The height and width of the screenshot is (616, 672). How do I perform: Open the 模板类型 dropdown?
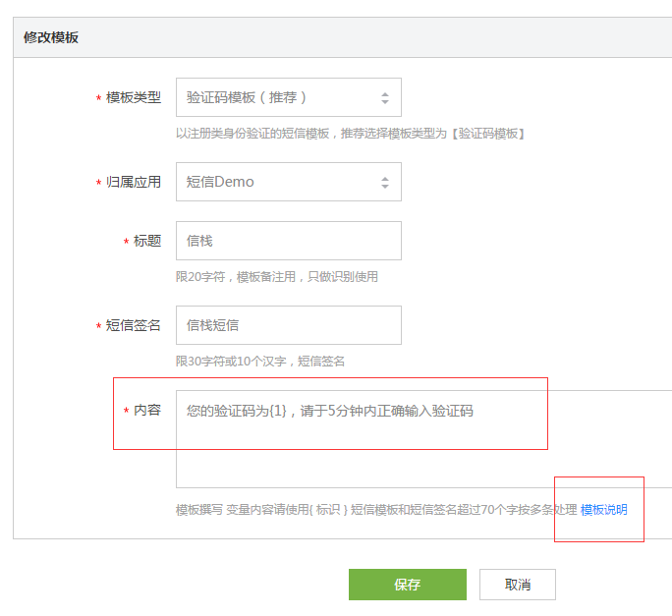click(x=289, y=97)
